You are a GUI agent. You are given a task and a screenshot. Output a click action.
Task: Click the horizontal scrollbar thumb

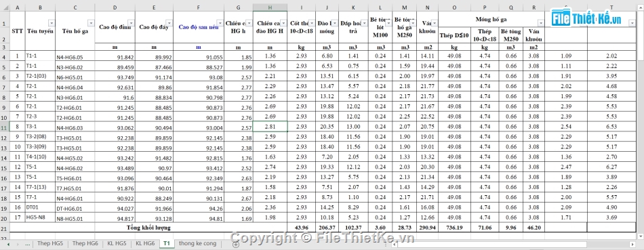[492, 245]
